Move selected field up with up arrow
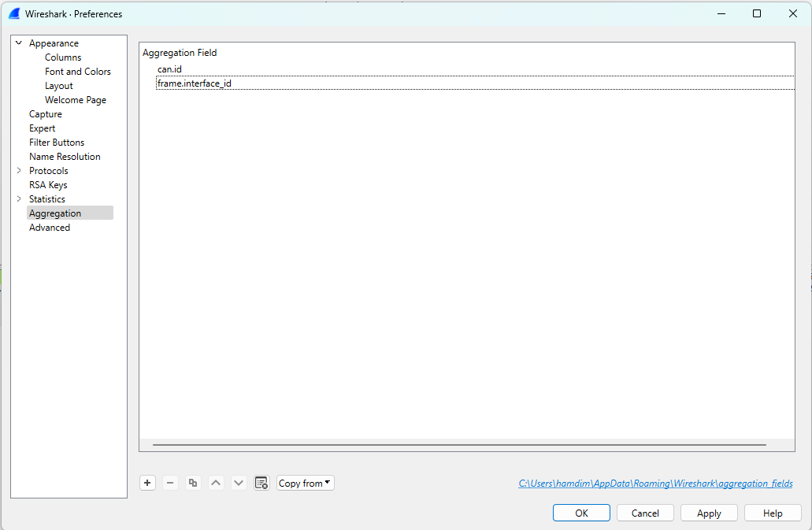The height and width of the screenshot is (530, 812). 216,483
